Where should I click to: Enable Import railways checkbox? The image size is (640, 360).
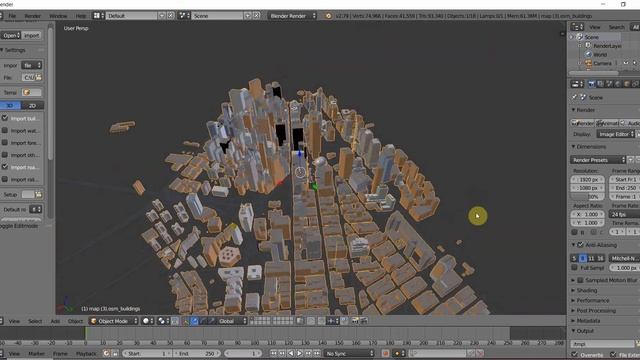pos(5,179)
